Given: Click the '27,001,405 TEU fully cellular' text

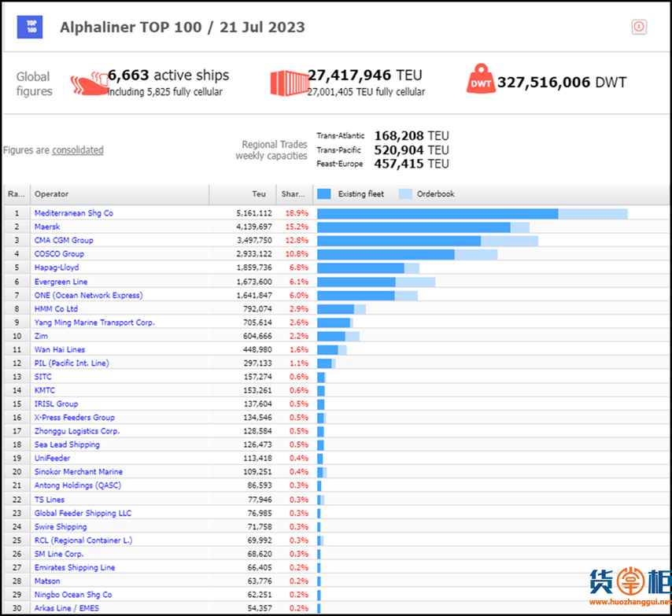Looking at the screenshot, I should pyautogui.click(x=367, y=92).
